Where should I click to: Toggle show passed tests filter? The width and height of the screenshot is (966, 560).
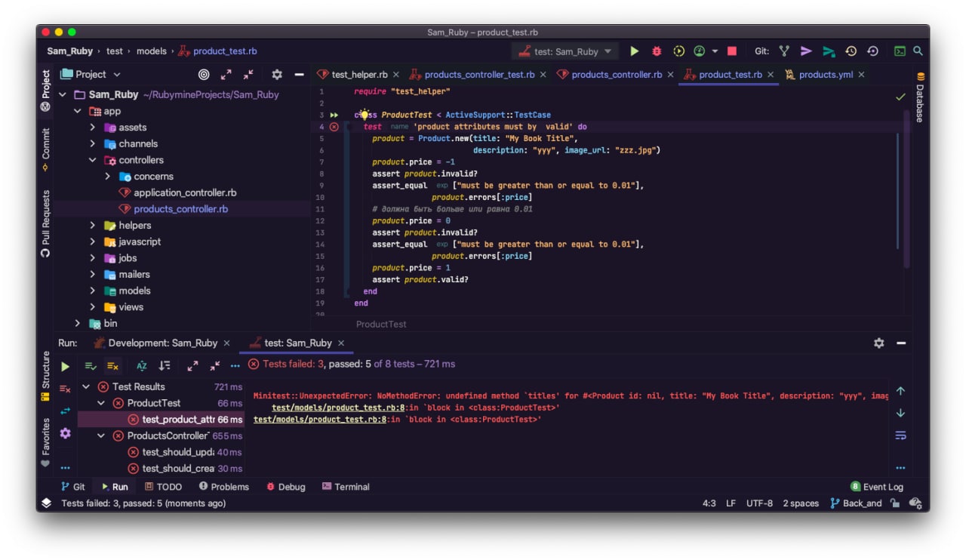click(x=91, y=365)
